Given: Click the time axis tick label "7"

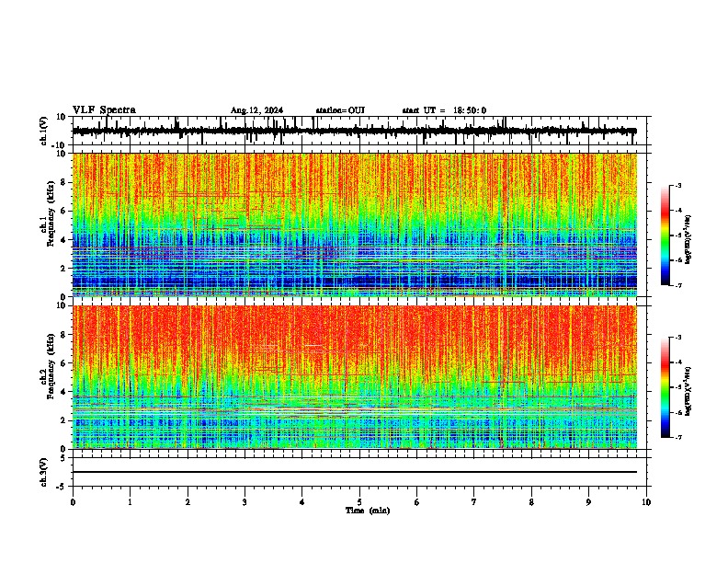Looking at the screenshot, I should tap(474, 502).
